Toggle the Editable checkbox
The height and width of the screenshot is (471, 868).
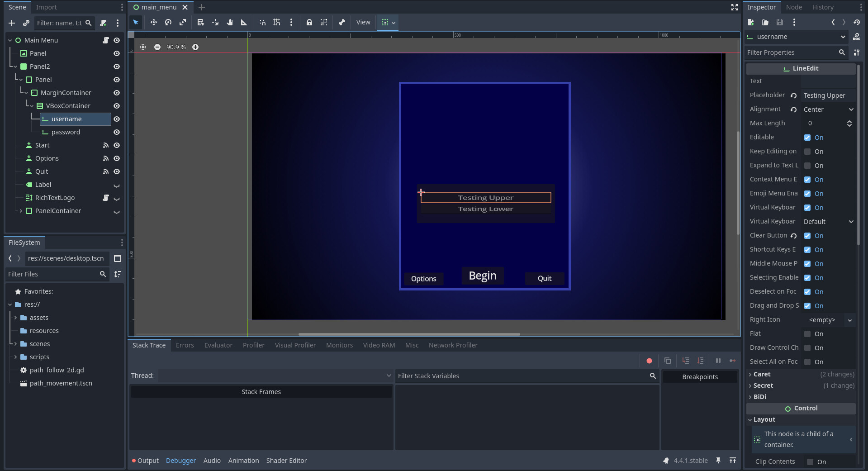coord(807,138)
